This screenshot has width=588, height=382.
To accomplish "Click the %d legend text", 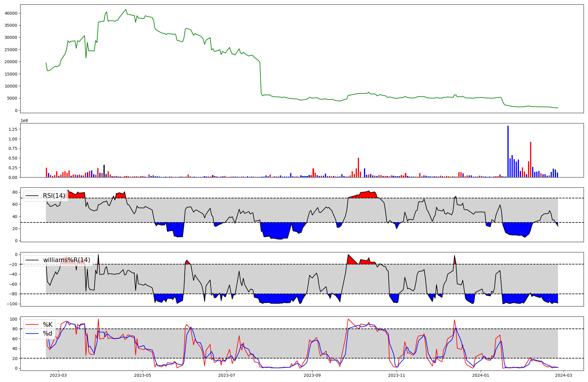I will click(48, 333).
